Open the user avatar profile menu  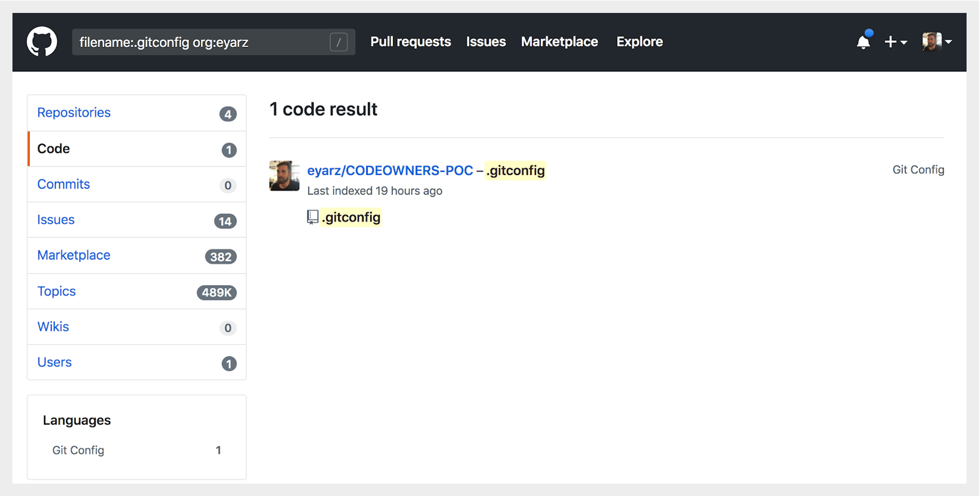937,42
